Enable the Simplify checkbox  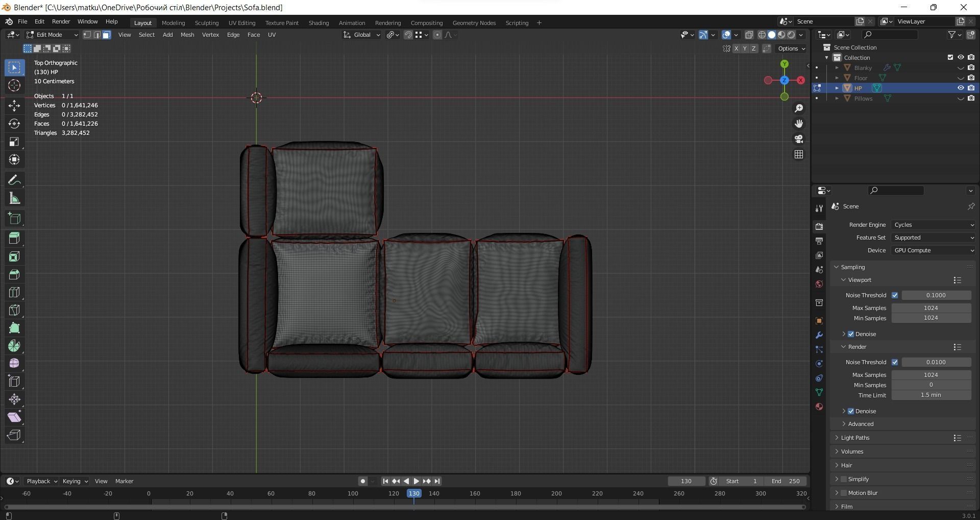[x=844, y=479]
